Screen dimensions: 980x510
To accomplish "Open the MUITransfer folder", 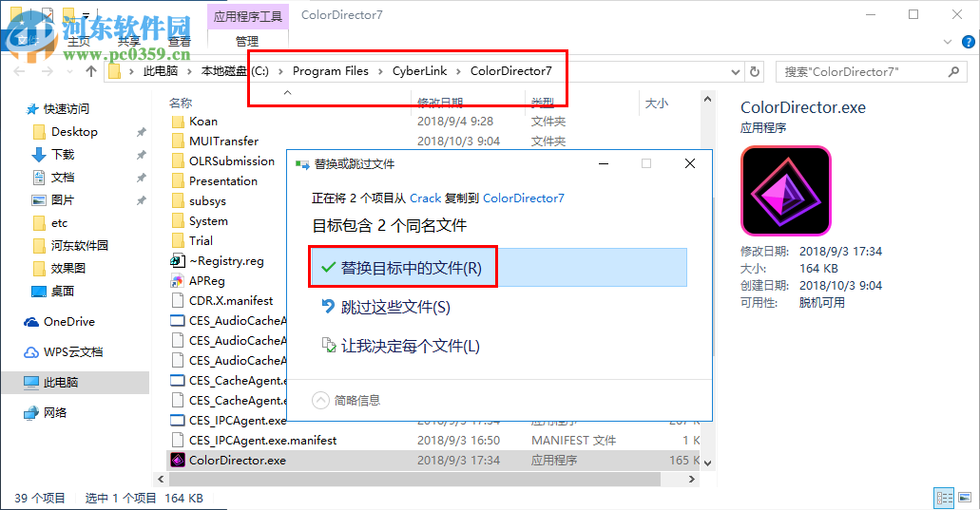I will (223, 142).
